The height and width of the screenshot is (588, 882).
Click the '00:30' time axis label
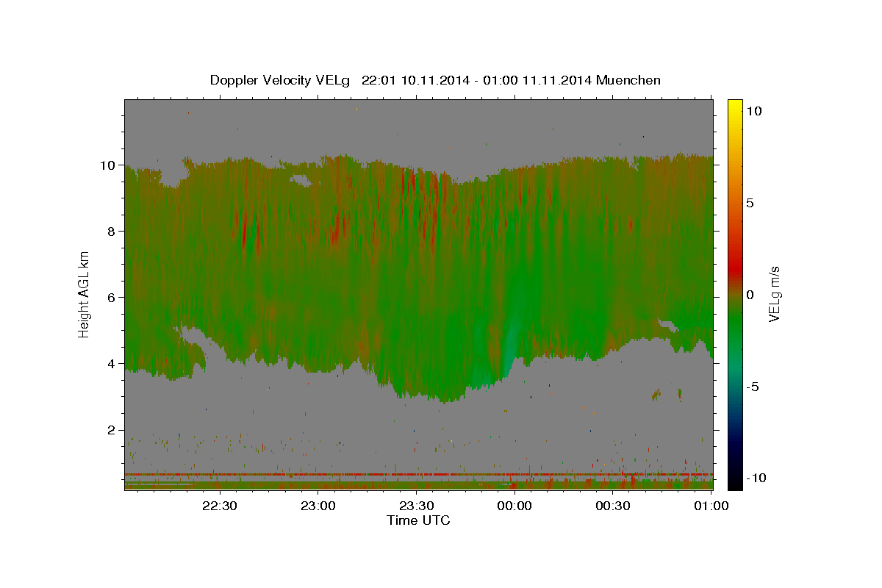(x=613, y=506)
